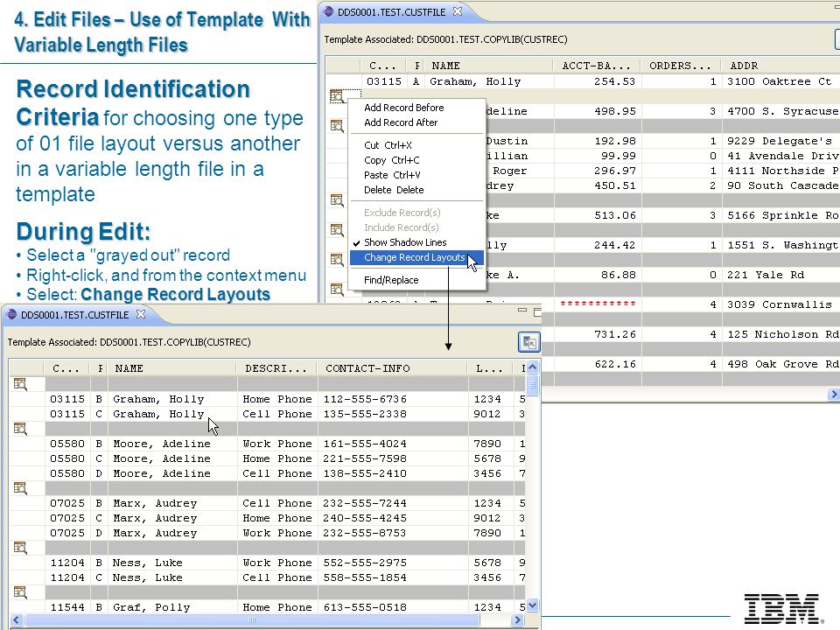Minimize the lower editor pane
840x630 pixels.
click(522, 310)
